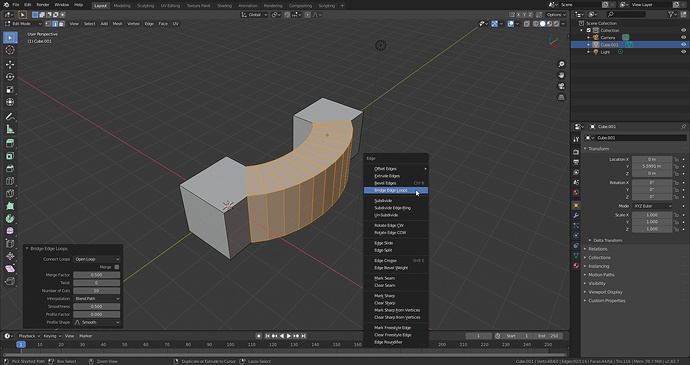Expand the Relations panel
This screenshot has width=690, height=365.
[598, 249]
